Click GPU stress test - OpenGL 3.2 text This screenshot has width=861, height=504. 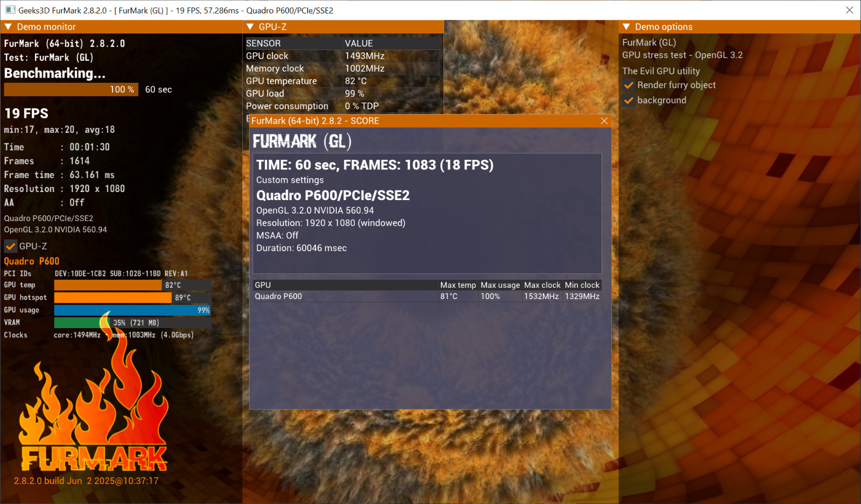pyautogui.click(x=682, y=55)
